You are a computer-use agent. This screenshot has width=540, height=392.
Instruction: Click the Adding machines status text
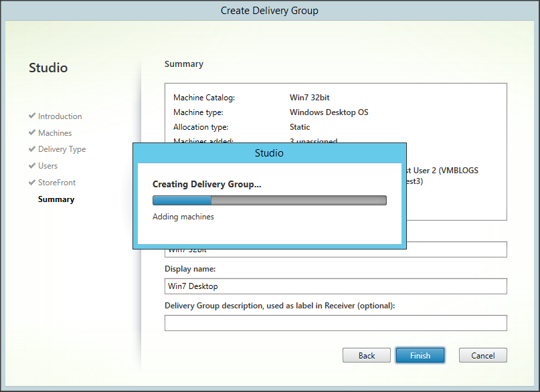click(183, 217)
